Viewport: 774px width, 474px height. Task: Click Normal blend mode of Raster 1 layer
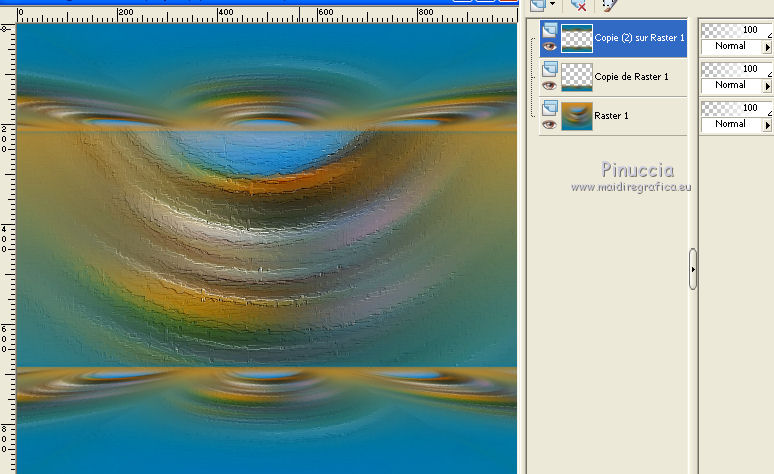(x=732, y=124)
